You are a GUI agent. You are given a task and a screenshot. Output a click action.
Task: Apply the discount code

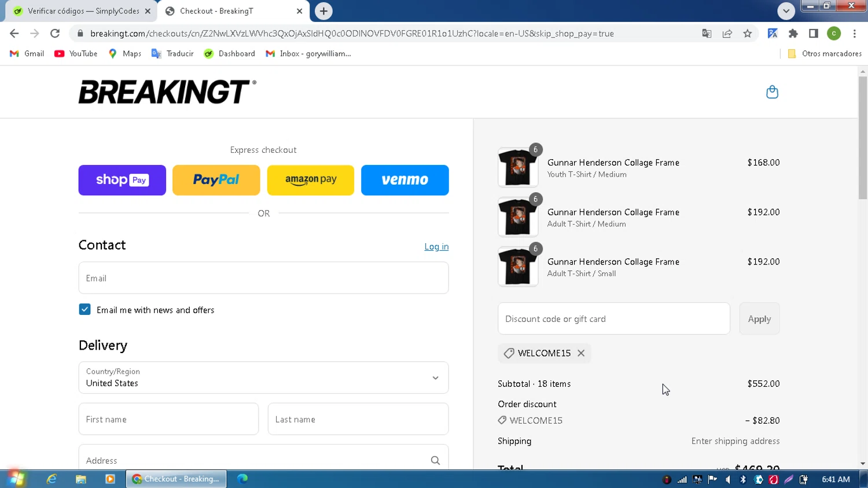tap(759, 318)
